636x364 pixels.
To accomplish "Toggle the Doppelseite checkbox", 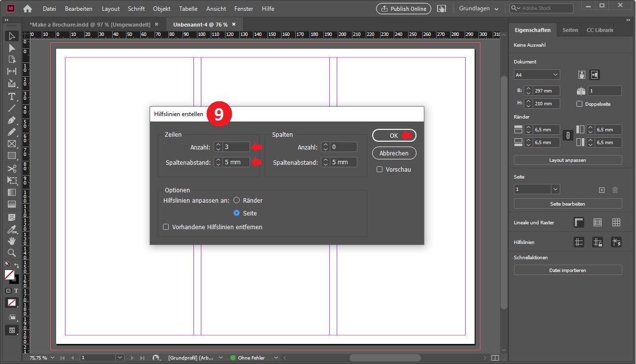I will tap(579, 104).
